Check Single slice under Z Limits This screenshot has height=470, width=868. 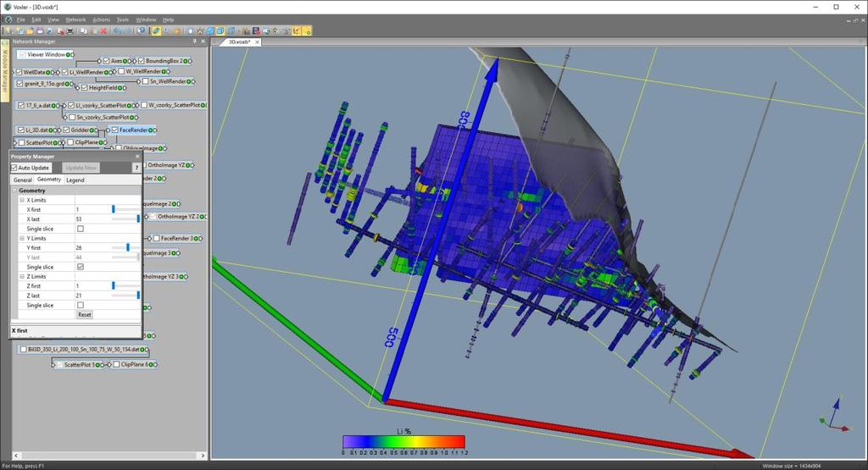(81, 305)
